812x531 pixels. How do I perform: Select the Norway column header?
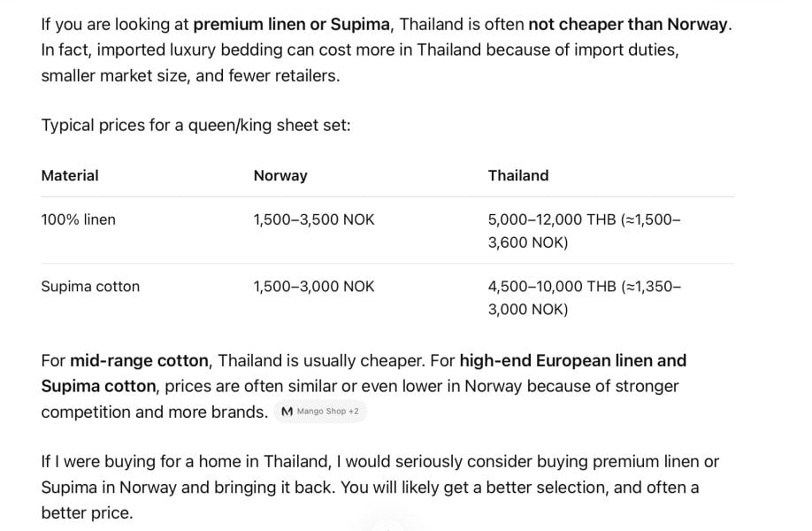coord(280,175)
